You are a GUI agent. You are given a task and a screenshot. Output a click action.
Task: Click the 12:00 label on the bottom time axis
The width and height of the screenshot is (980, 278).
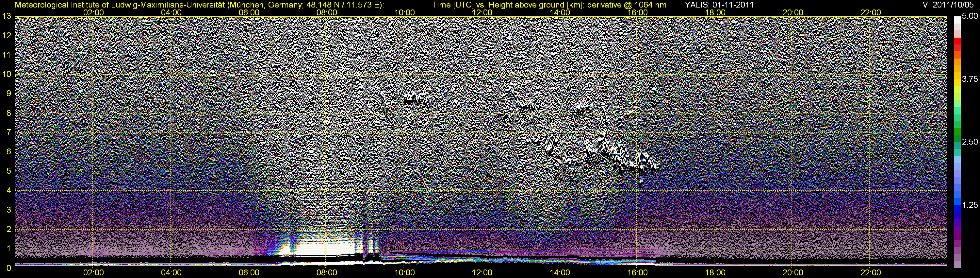click(x=482, y=273)
